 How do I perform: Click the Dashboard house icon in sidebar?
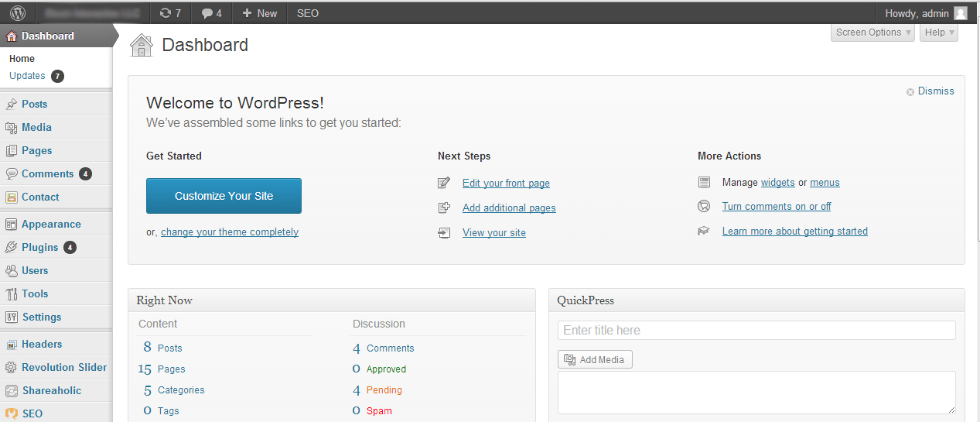pyautogui.click(x=12, y=36)
